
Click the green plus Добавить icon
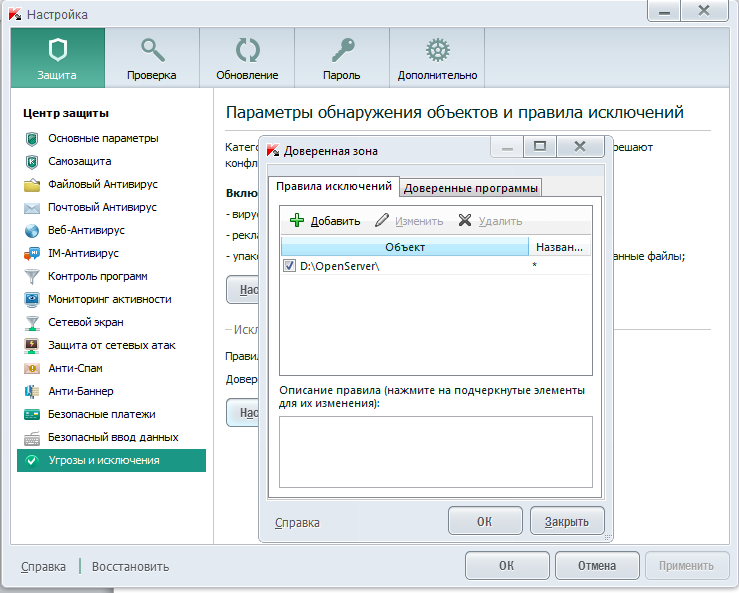coord(296,220)
